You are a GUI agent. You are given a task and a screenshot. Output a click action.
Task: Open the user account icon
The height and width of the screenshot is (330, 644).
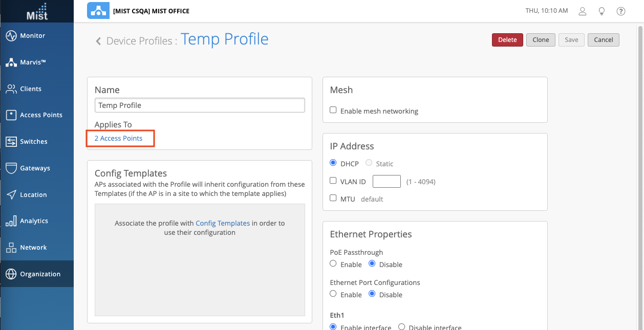[x=582, y=11]
